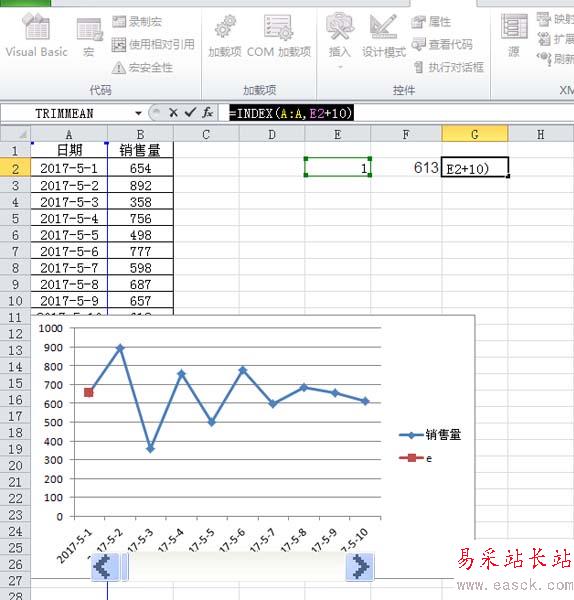The height and width of the screenshot is (600, 574).
Task: Click 查看代码 view code
Action: pyautogui.click(x=442, y=44)
